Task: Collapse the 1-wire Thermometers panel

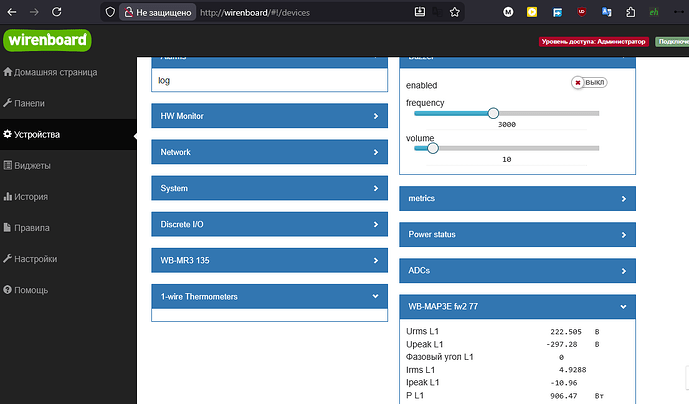Action: [269, 296]
